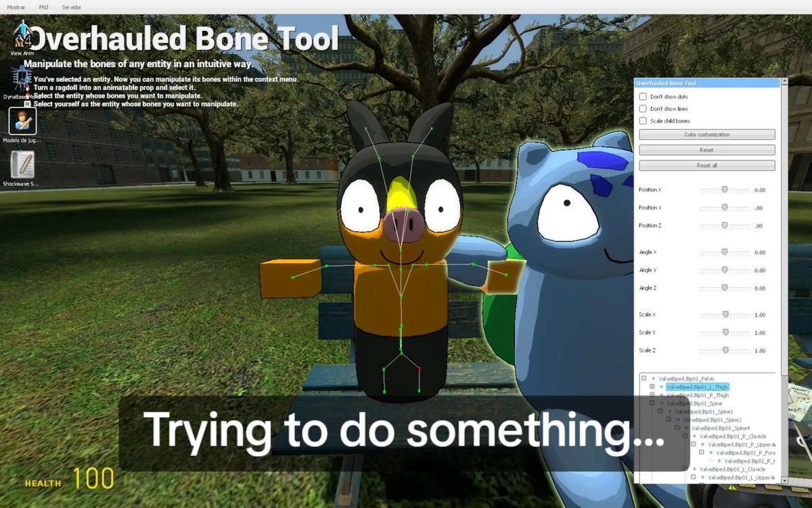Click the Reset button
Screen dimensions: 812x508
(707, 150)
